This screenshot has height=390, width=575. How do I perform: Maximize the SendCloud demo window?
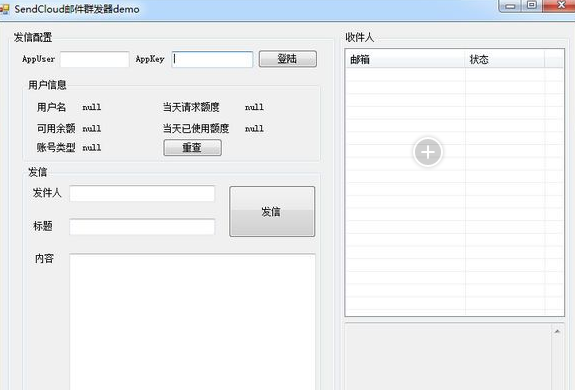532,5
